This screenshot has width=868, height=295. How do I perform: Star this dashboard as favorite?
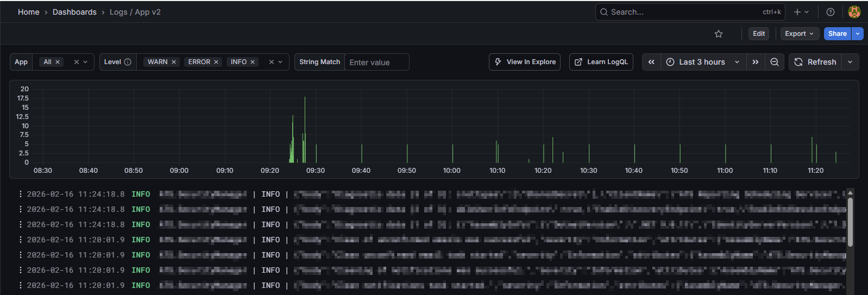tap(719, 34)
